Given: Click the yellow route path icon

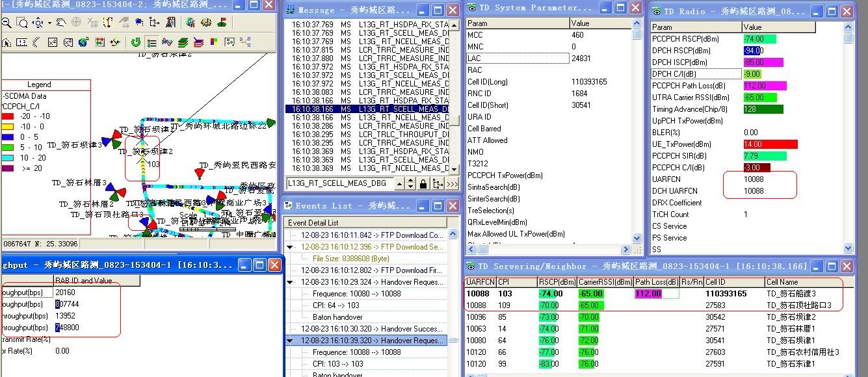Looking at the screenshot, I should point(108,23).
